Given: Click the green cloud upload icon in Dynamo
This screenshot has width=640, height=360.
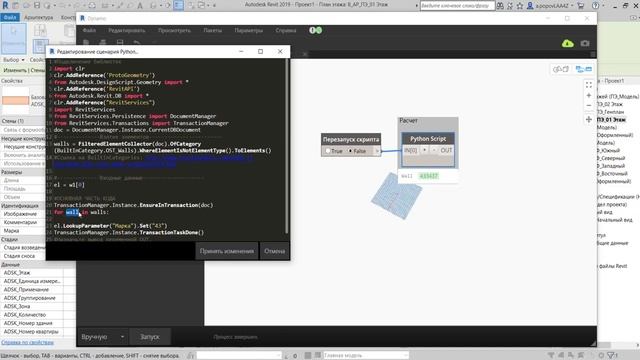Looking at the screenshot, I should click(x=568, y=43).
